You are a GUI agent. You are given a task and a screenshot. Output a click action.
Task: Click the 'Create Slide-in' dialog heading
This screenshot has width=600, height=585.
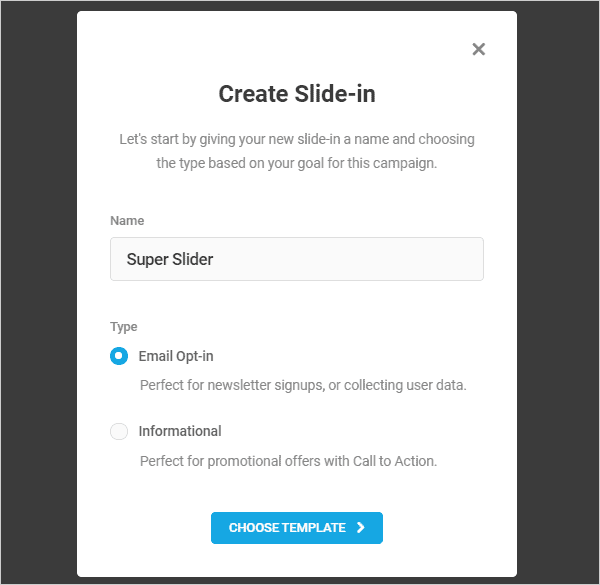pos(297,94)
